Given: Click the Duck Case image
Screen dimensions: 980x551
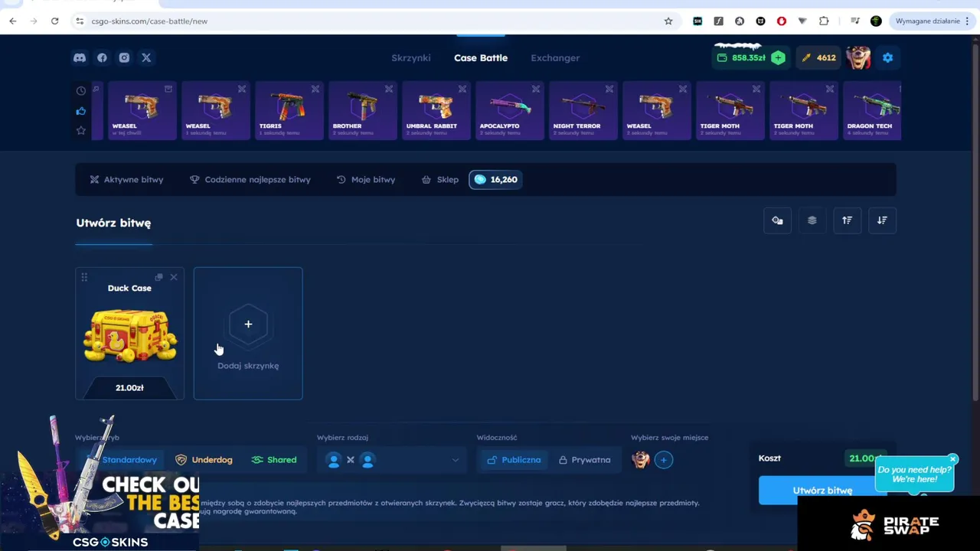Looking at the screenshot, I should point(129,334).
